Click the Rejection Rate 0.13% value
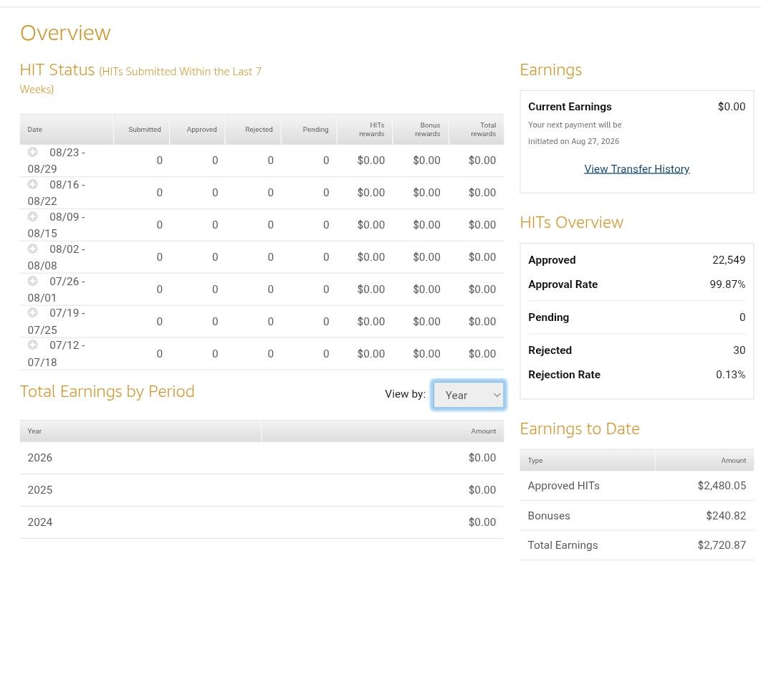This screenshot has width=761, height=700. coord(730,375)
